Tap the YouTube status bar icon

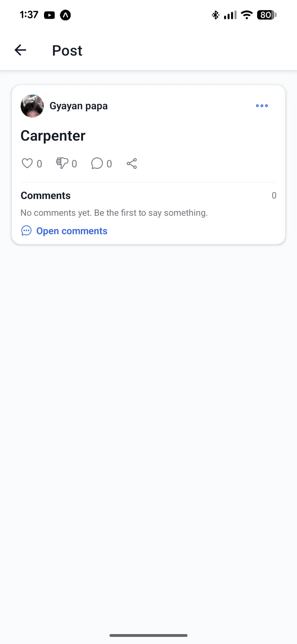click(x=49, y=15)
